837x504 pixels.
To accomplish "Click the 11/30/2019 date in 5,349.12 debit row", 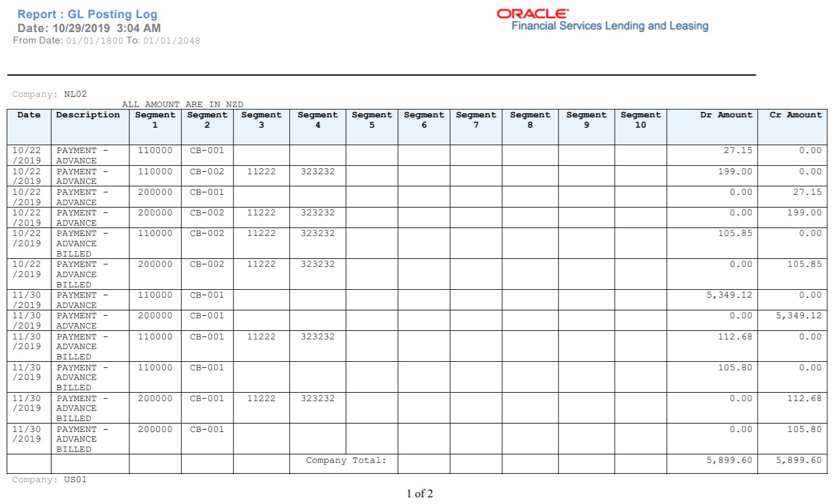I will click(x=27, y=300).
